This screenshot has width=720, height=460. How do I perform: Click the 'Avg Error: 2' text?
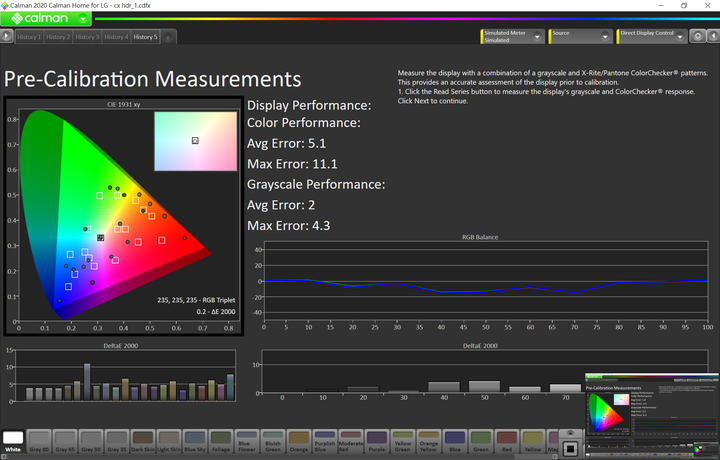tap(281, 205)
